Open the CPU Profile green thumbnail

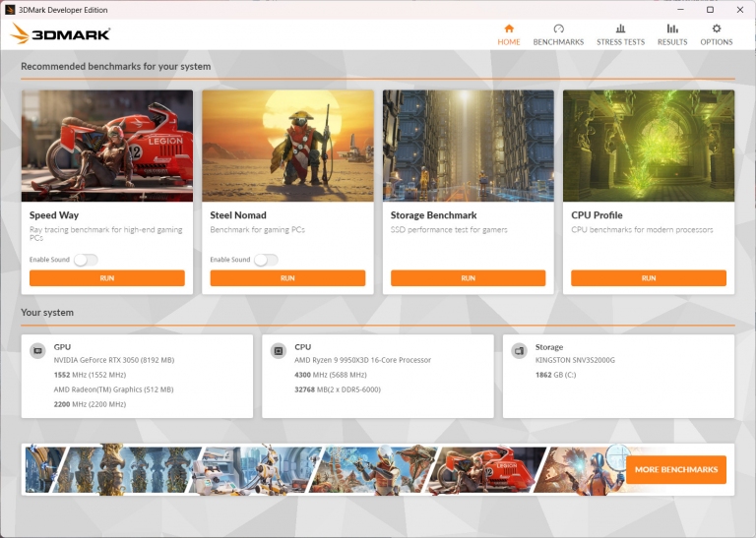click(x=649, y=146)
